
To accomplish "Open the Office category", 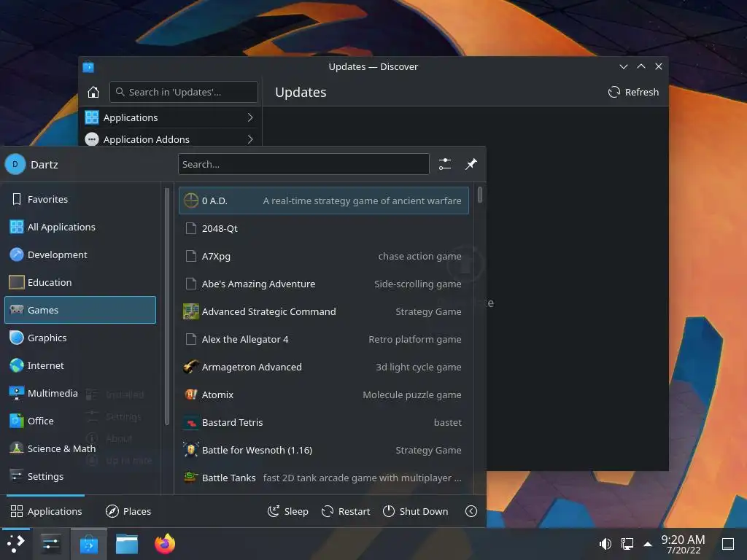I will (x=80, y=421).
